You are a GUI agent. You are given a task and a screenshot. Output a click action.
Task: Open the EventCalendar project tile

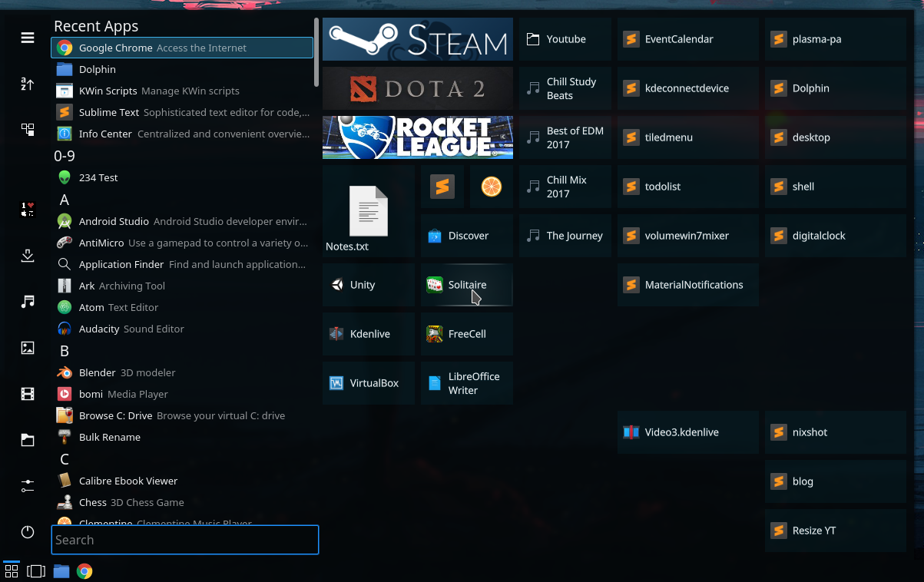coord(688,39)
